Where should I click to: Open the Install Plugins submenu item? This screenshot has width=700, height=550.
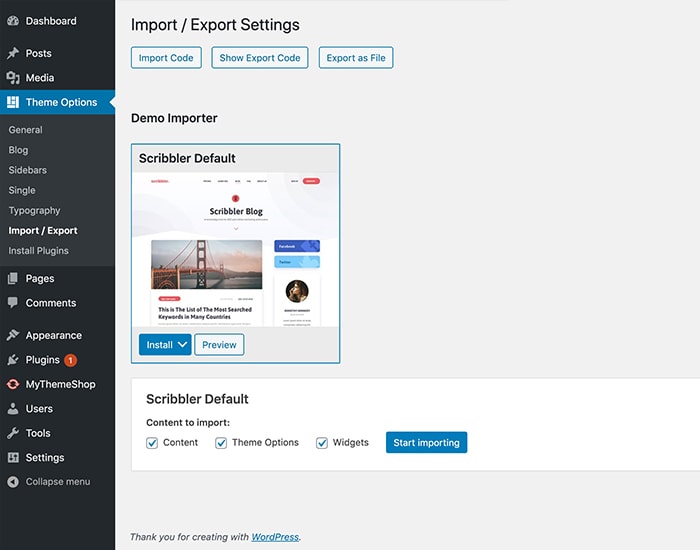(x=38, y=250)
